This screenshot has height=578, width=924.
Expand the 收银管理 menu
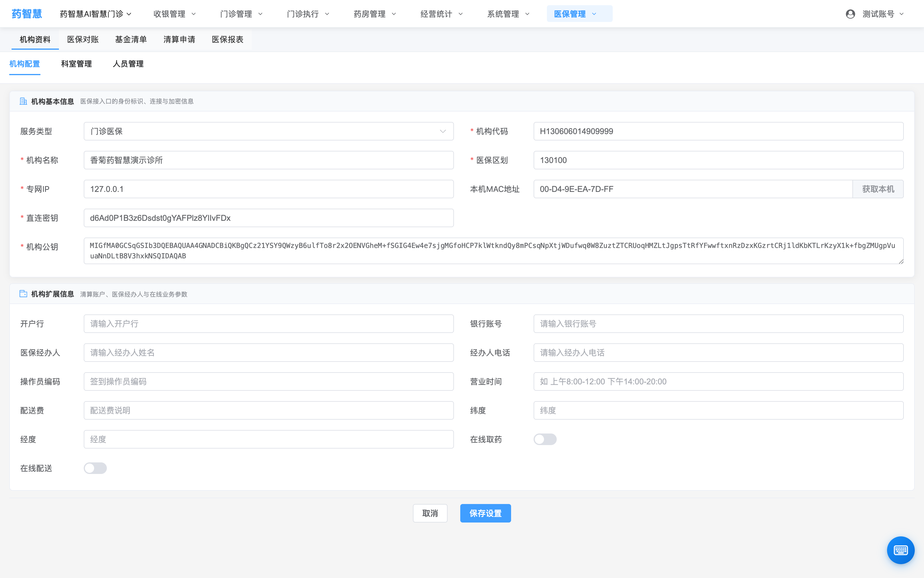point(174,14)
